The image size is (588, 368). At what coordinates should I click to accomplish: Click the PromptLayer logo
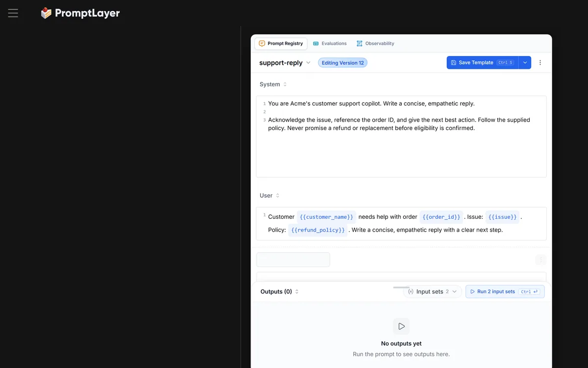(x=80, y=13)
